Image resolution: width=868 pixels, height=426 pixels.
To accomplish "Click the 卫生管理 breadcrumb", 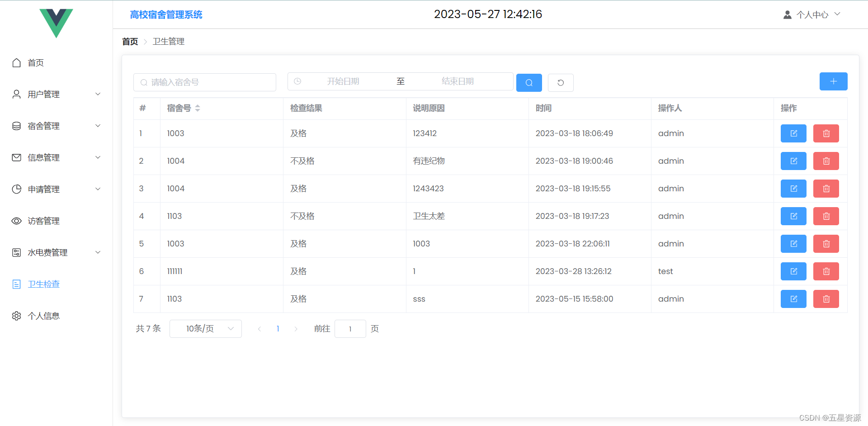I will pyautogui.click(x=169, y=42).
